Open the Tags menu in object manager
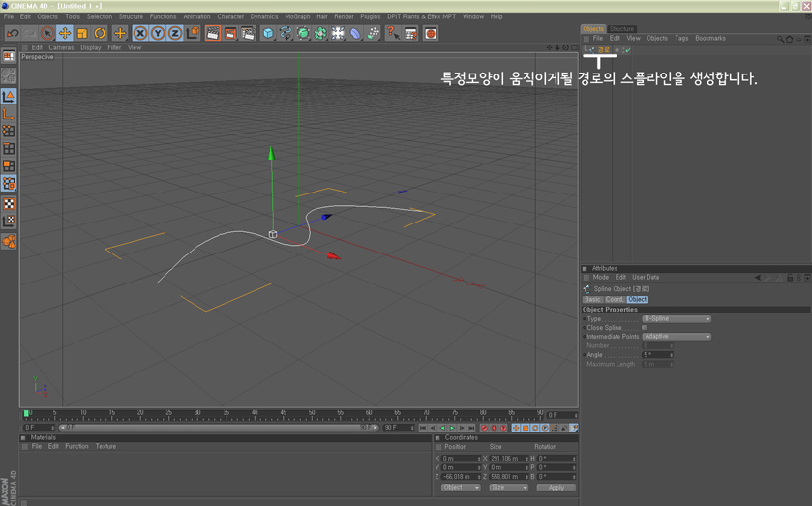Viewport: 812px width, 506px height. [681, 39]
